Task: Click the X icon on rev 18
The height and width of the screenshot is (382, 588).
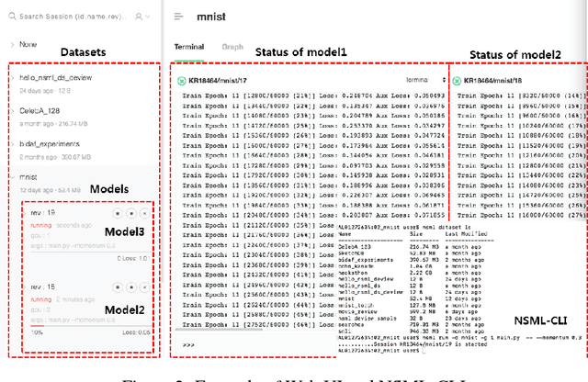Action: [x=144, y=288]
